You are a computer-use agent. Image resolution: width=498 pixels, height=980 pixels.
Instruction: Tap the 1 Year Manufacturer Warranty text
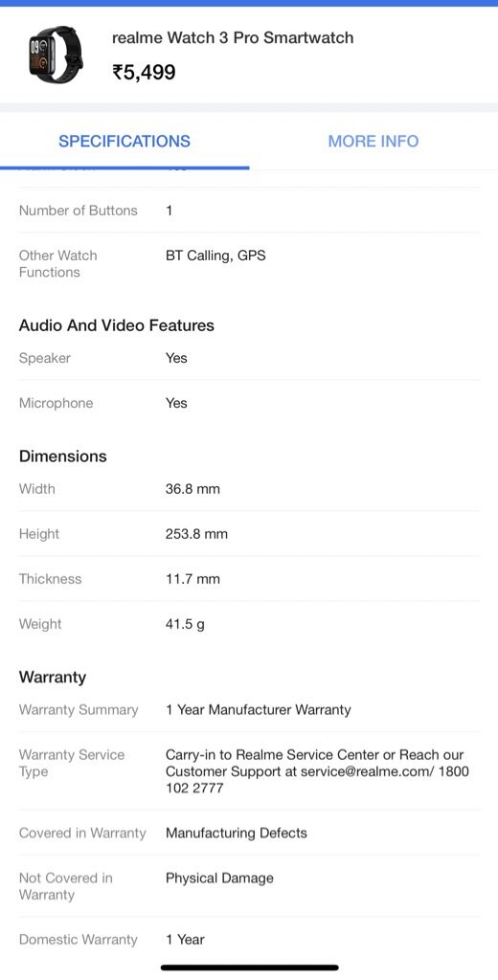coord(259,710)
